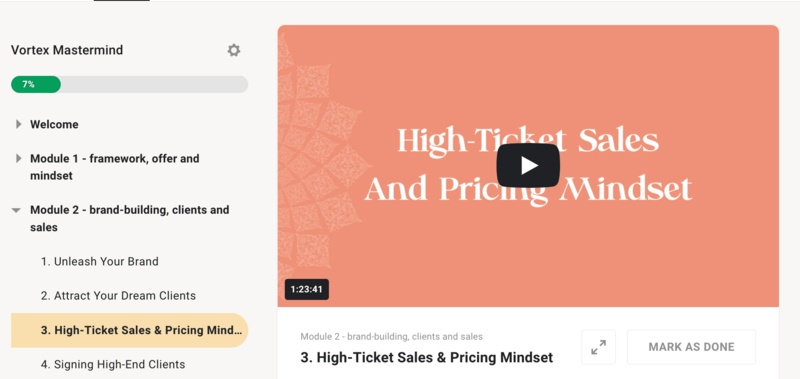This screenshot has width=800, height=379.
Task: Click the video thumbnail title text
Action: 528,164
